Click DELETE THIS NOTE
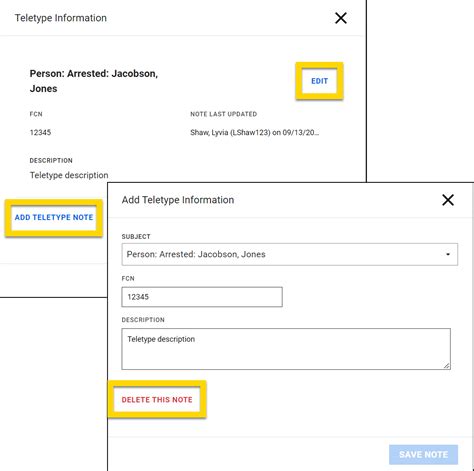Screen dimensions: 474x471 tap(157, 400)
